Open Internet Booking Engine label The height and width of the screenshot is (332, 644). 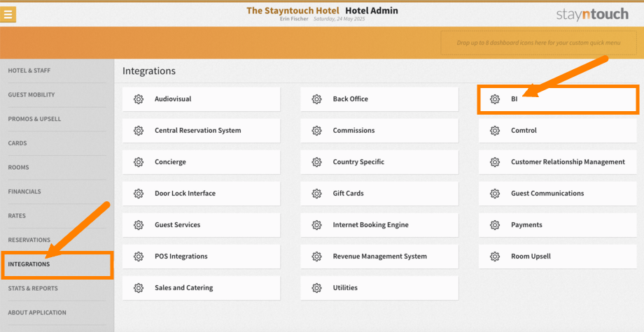pos(370,224)
